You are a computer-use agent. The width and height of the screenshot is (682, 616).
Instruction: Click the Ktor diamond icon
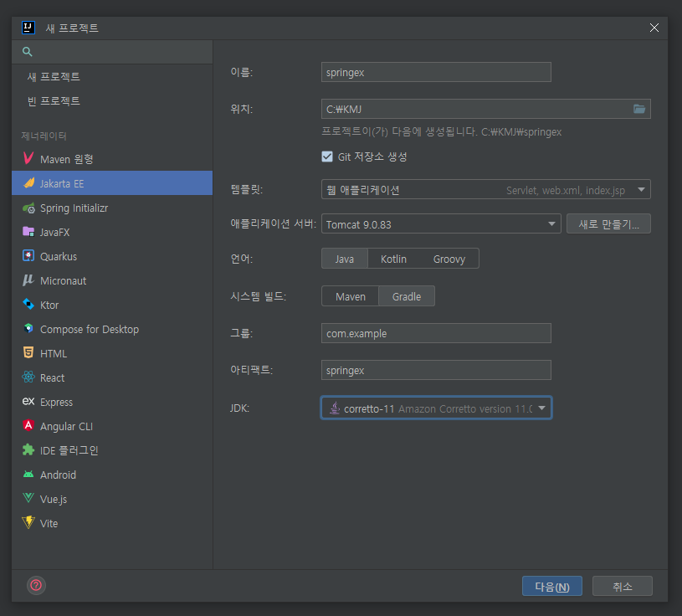(x=28, y=305)
